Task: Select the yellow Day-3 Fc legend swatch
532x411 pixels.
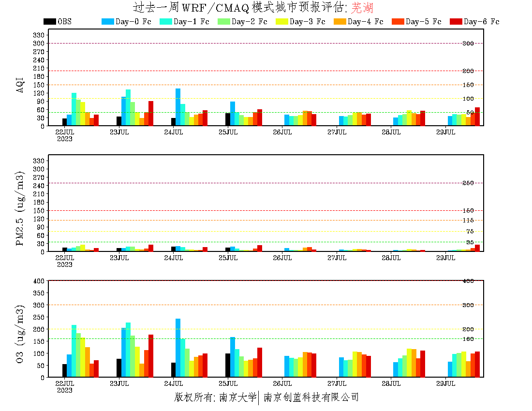Action: tap(281, 21)
